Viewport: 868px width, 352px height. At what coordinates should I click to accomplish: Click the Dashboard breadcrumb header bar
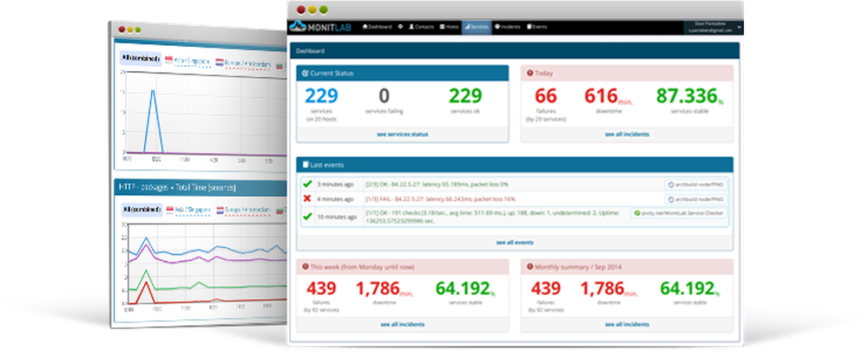pyautogui.click(x=515, y=50)
